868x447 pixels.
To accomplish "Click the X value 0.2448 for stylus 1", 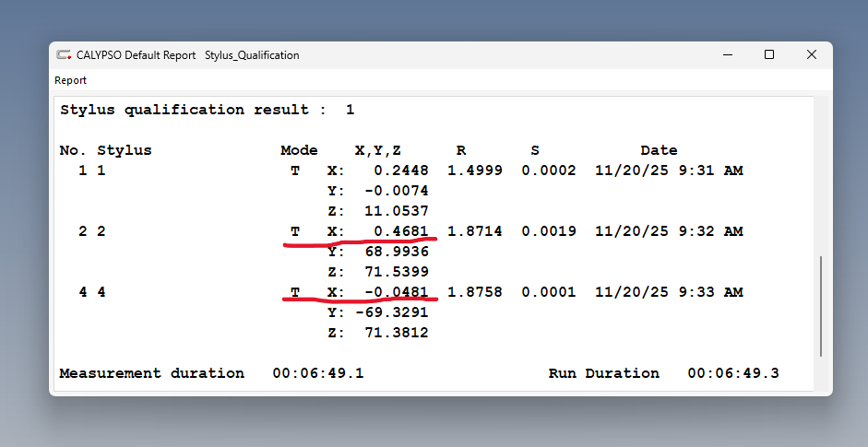I will tap(400, 171).
